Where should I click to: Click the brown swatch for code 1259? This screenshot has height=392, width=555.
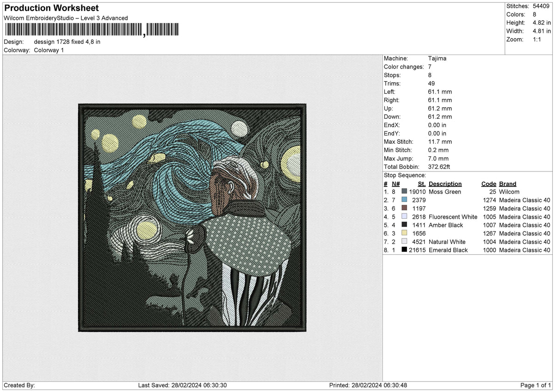[404, 208]
